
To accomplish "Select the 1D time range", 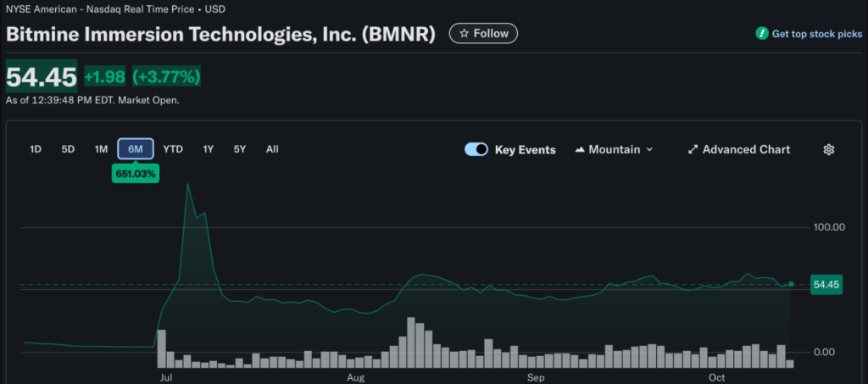I will point(36,149).
